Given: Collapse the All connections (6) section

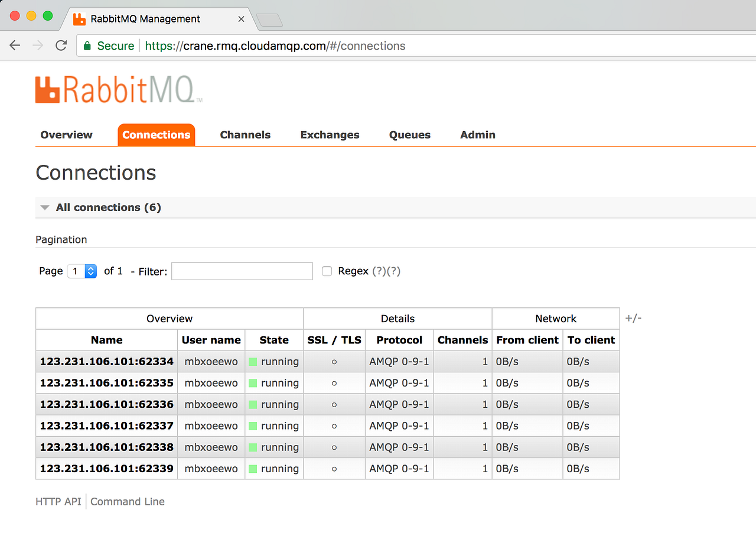Looking at the screenshot, I should coord(45,207).
